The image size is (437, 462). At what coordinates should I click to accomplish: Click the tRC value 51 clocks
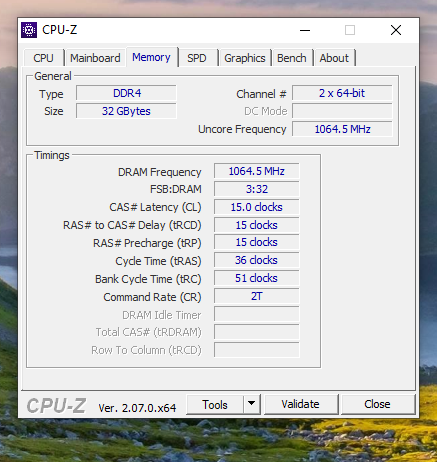click(257, 278)
